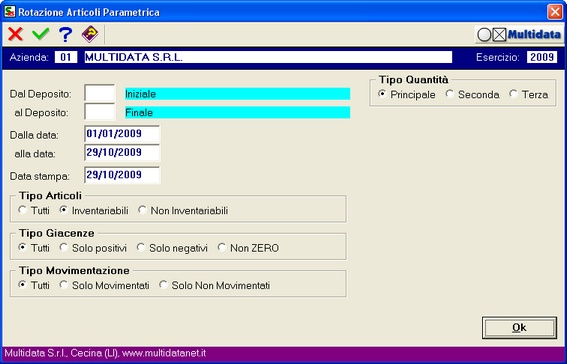Viewport: 567px width, 364px height.
Task: Open the purple help book icon
Action: [x=90, y=35]
